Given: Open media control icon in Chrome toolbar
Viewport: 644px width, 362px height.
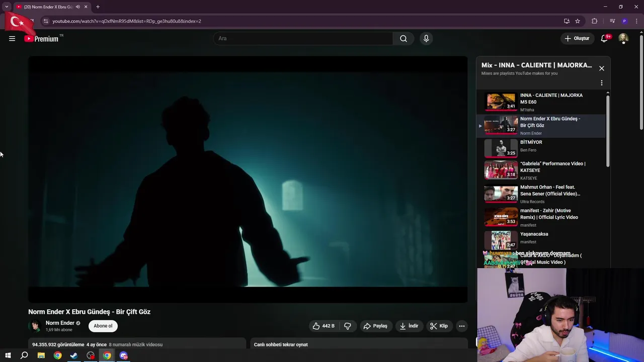Looking at the screenshot, I should coord(612,21).
